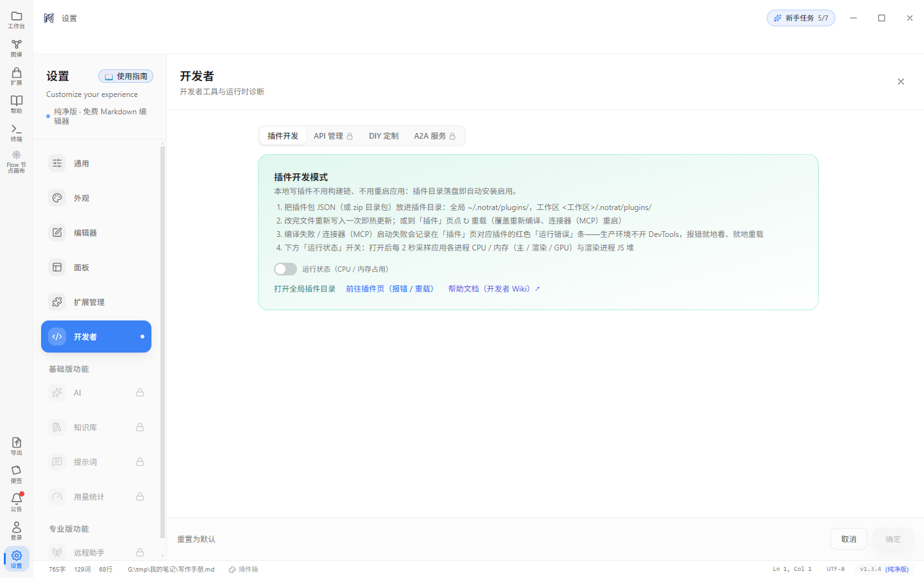
Task: Select 通用 general settings category
Action: (x=96, y=163)
